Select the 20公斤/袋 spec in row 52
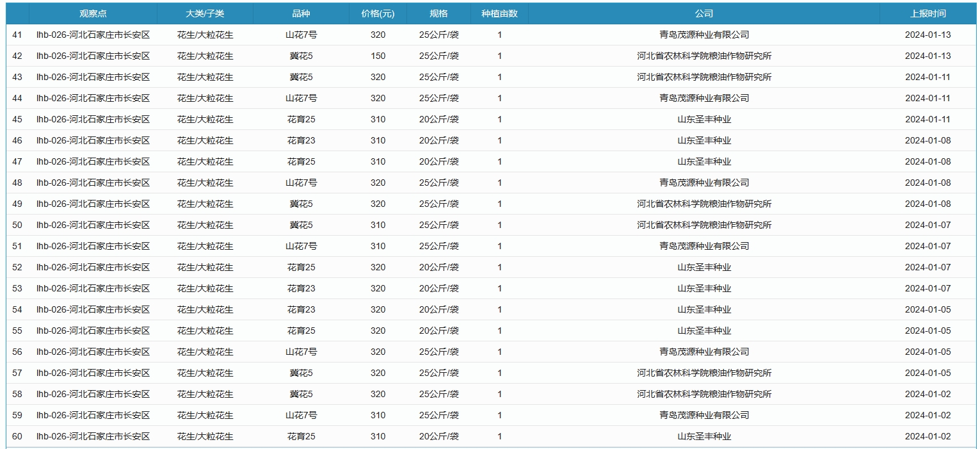The height and width of the screenshot is (449, 980). [x=438, y=267]
